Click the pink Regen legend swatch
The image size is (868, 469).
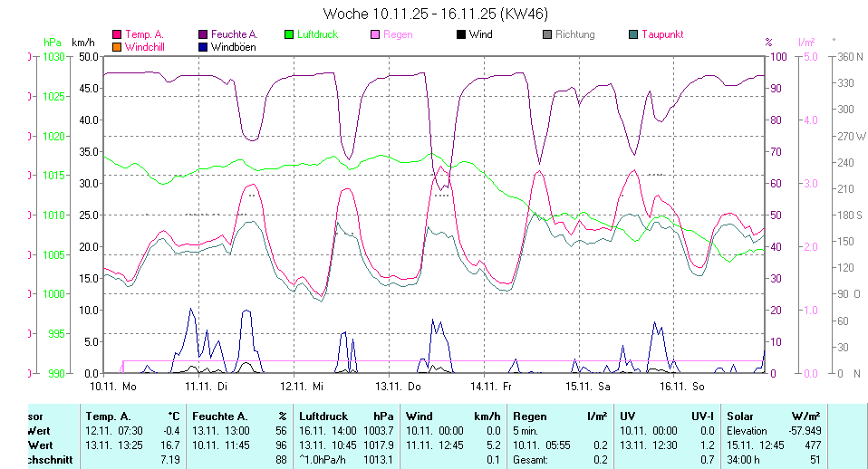click(x=375, y=34)
